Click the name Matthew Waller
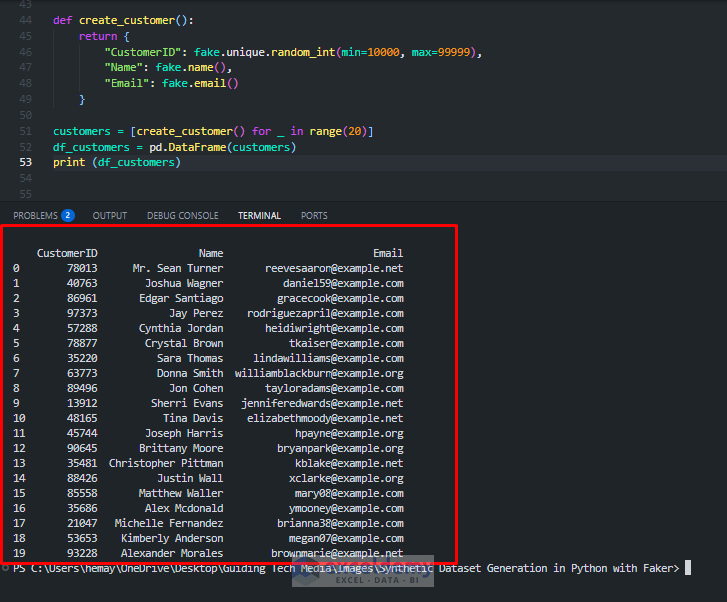The width and height of the screenshot is (727, 602). tap(181, 493)
